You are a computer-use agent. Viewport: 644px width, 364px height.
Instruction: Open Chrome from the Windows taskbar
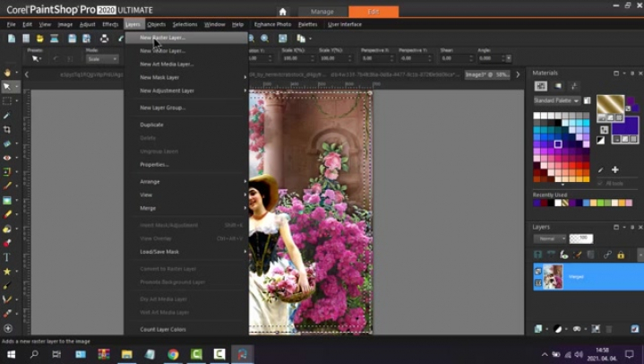173,354
